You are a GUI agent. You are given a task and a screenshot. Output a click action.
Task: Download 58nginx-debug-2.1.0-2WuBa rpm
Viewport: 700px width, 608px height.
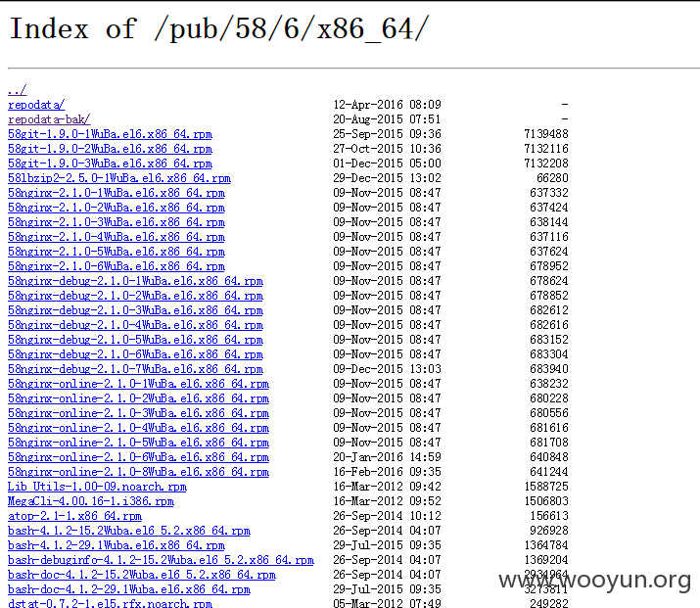(135, 296)
